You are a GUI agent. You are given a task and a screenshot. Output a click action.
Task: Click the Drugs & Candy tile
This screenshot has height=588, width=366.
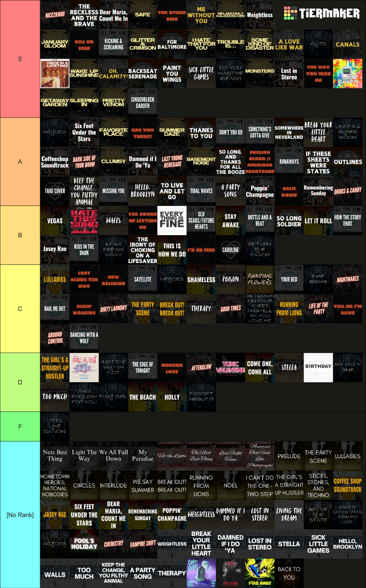click(x=348, y=191)
